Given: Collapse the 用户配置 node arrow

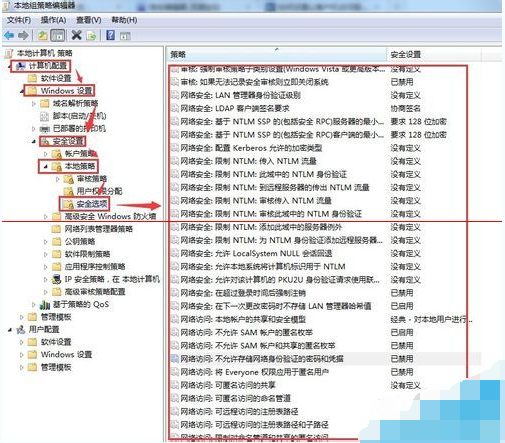Looking at the screenshot, I should point(10,330).
